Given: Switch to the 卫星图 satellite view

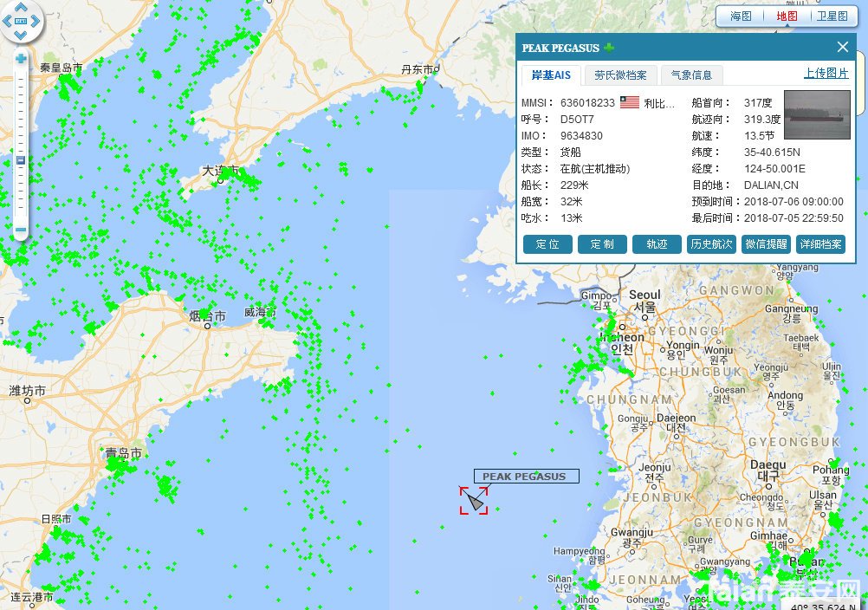Looking at the screenshot, I should 832,16.
